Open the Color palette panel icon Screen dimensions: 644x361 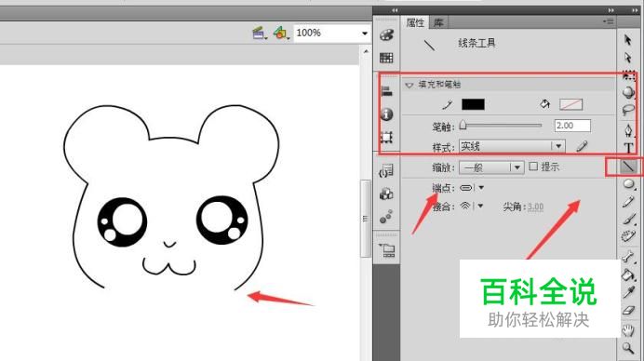[386, 35]
